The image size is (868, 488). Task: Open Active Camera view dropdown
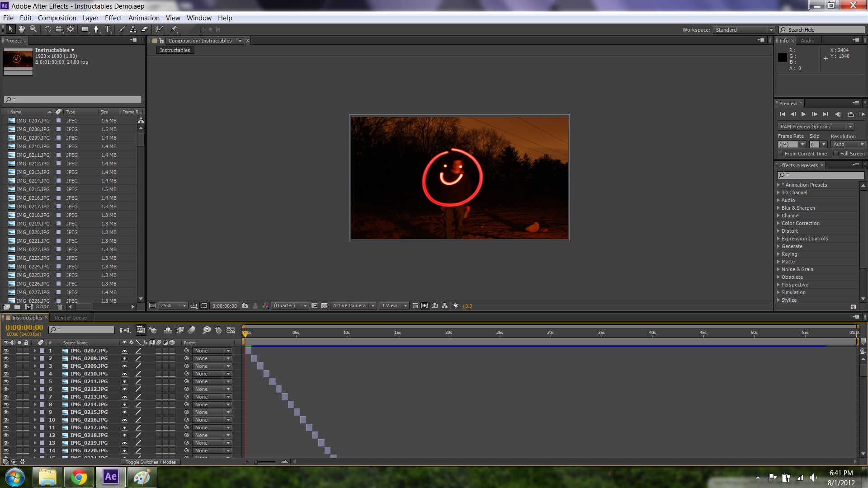[x=353, y=306]
